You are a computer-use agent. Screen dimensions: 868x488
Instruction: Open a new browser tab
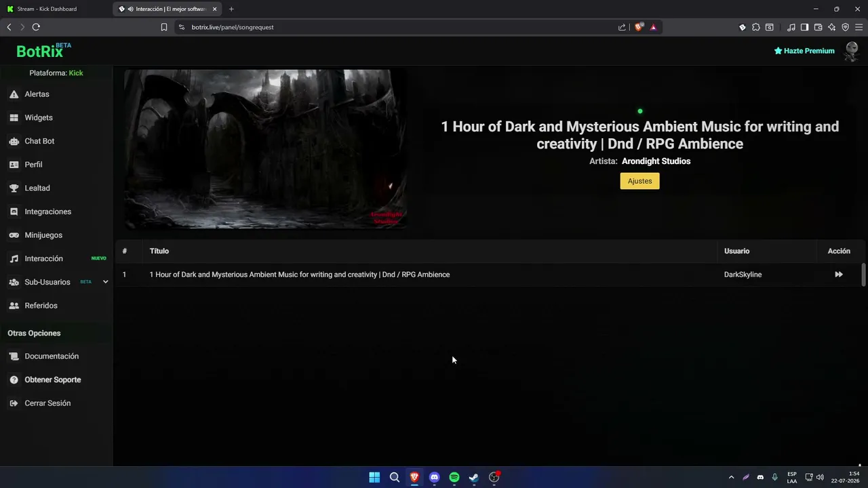point(231,9)
